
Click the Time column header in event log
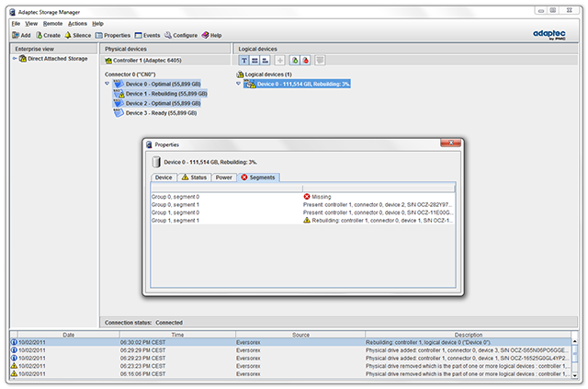coord(177,335)
